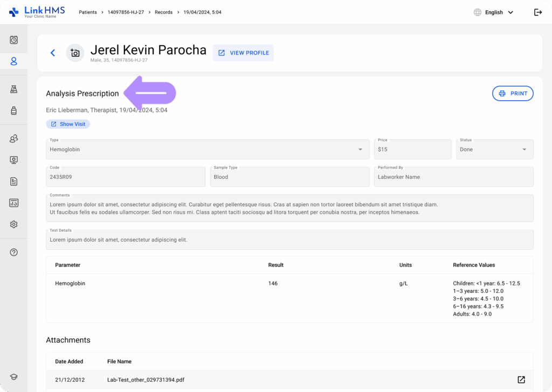Open the English language dropdown

[x=499, y=12]
